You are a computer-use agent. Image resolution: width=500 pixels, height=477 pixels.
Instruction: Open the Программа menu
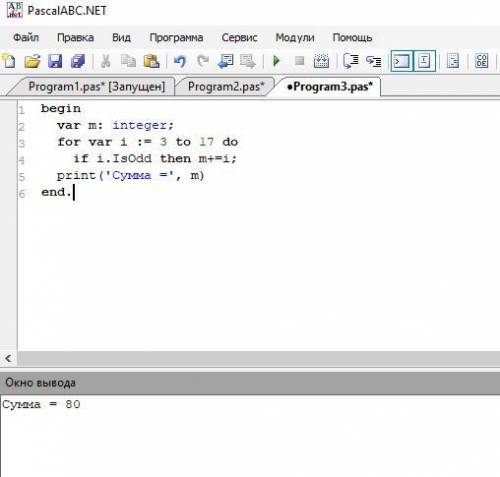(x=176, y=37)
